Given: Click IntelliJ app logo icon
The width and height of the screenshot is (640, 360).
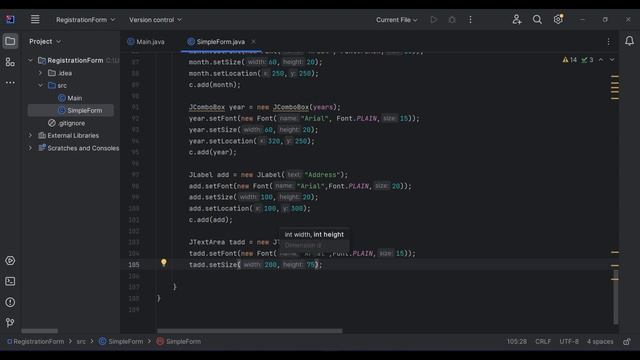Looking at the screenshot, I should (x=10, y=19).
